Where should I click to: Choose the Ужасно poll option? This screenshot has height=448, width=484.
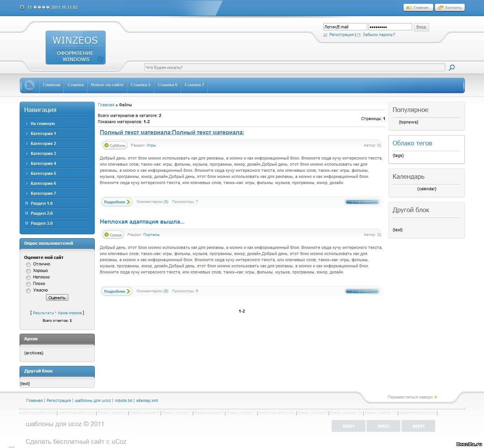[x=28, y=291]
